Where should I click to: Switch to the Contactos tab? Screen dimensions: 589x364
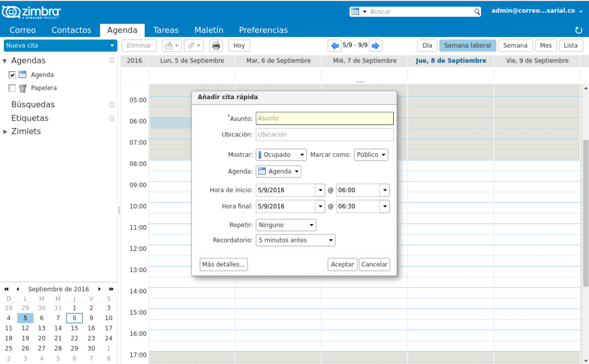(71, 30)
